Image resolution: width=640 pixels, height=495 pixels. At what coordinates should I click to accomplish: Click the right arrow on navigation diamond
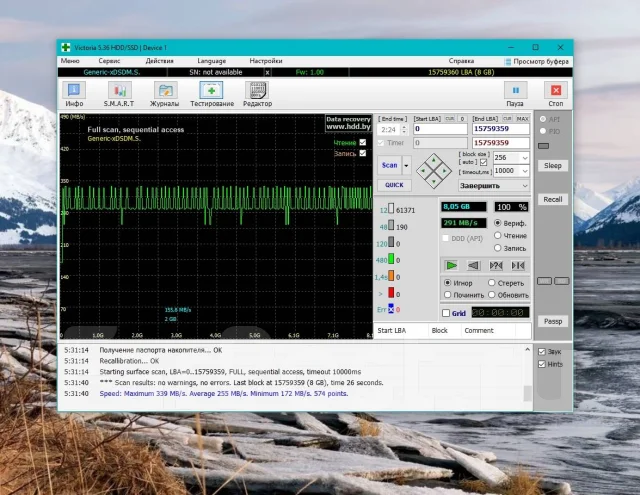pyautogui.click(x=444, y=171)
